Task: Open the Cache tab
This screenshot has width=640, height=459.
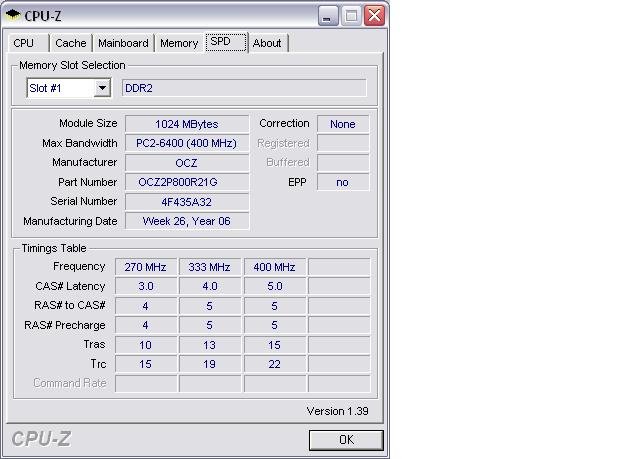Action: [71, 43]
